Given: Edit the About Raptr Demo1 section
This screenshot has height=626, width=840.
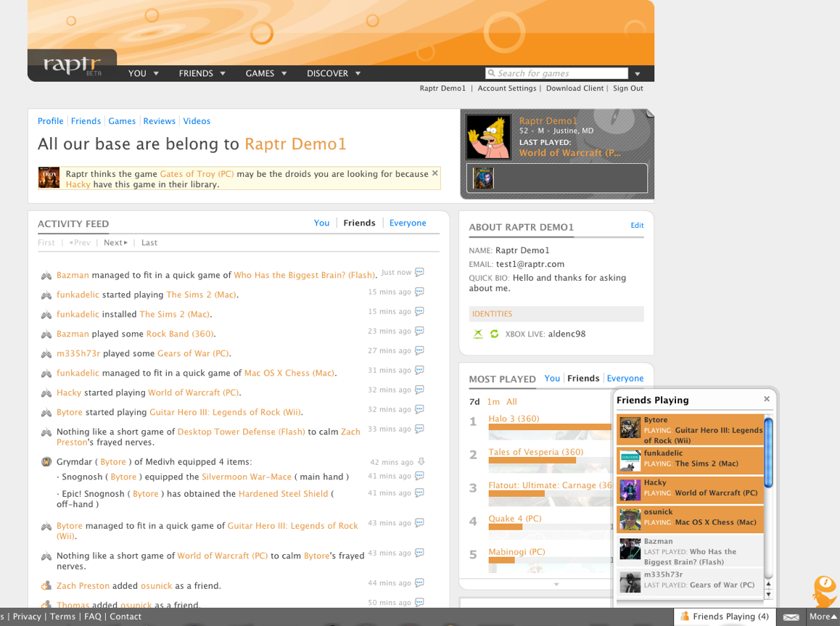Looking at the screenshot, I should click(637, 226).
